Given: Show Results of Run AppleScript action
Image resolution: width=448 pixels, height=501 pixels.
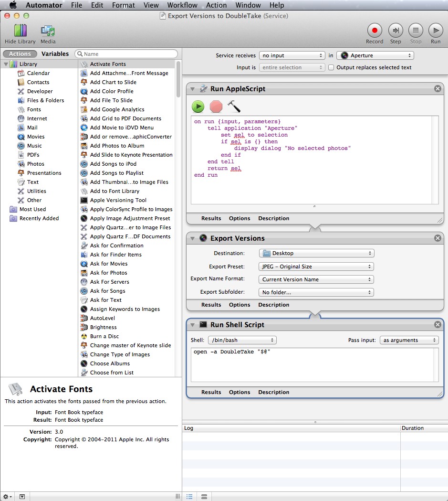Looking at the screenshot, I should coord(211,218).
